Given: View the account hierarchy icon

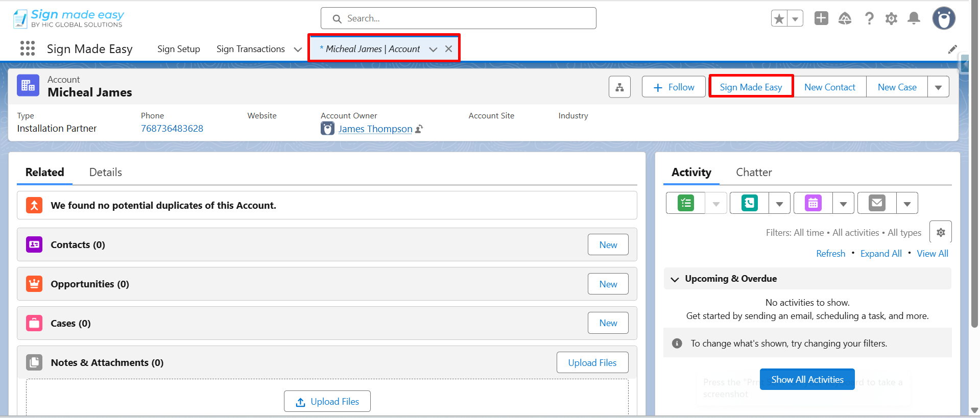Looking at the screenshot, I should click(619, 87).
